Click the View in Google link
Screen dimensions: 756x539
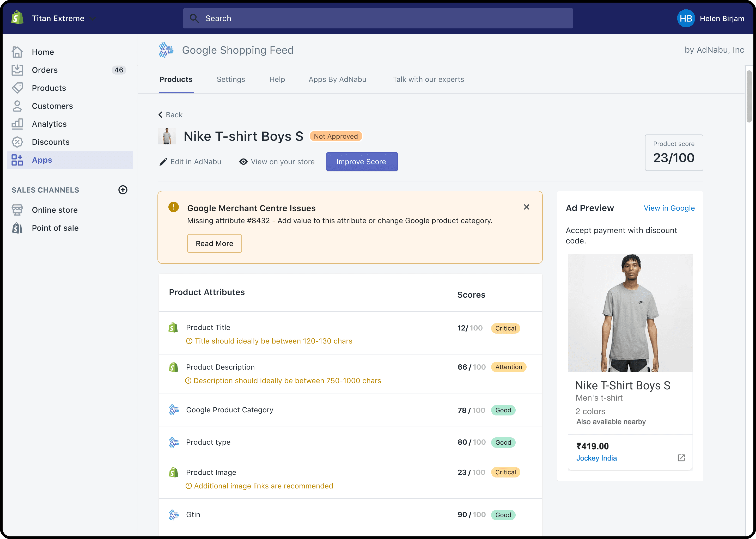click(669, 208)
